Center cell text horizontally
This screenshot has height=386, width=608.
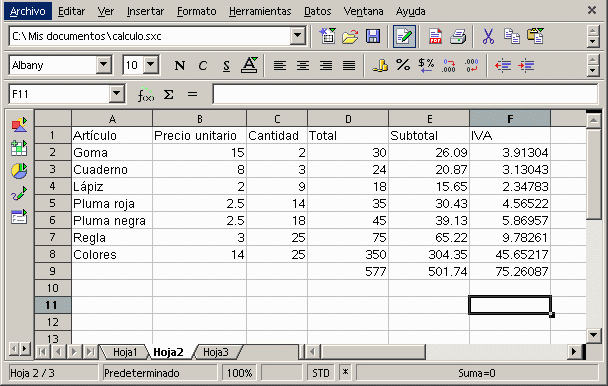[303, 66]
